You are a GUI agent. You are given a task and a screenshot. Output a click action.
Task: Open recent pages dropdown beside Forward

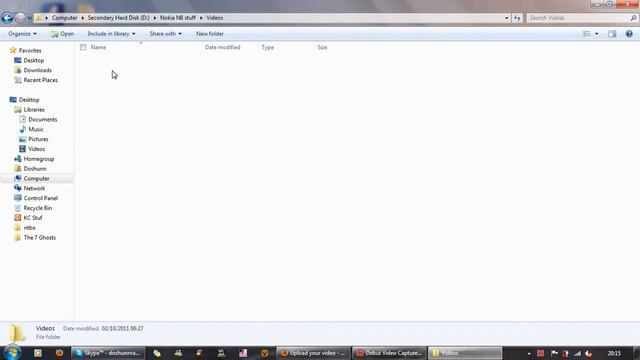29,18
